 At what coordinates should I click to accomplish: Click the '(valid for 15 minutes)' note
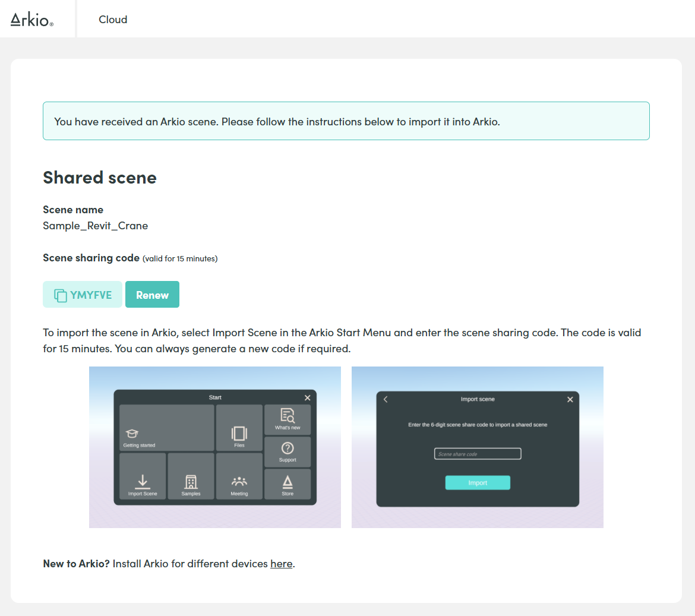coord(180,258)
